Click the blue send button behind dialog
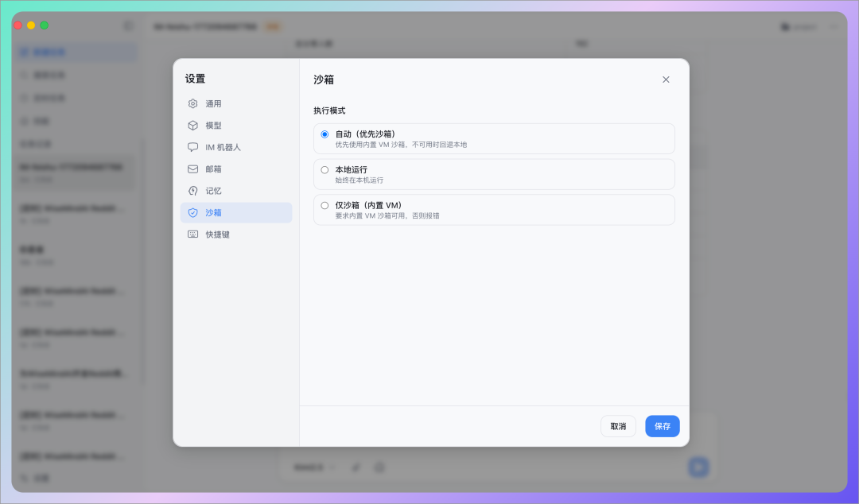 coord(698,467)
